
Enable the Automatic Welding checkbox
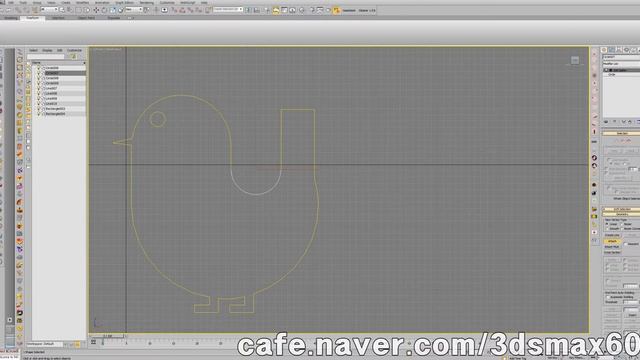tap(608, 298)
